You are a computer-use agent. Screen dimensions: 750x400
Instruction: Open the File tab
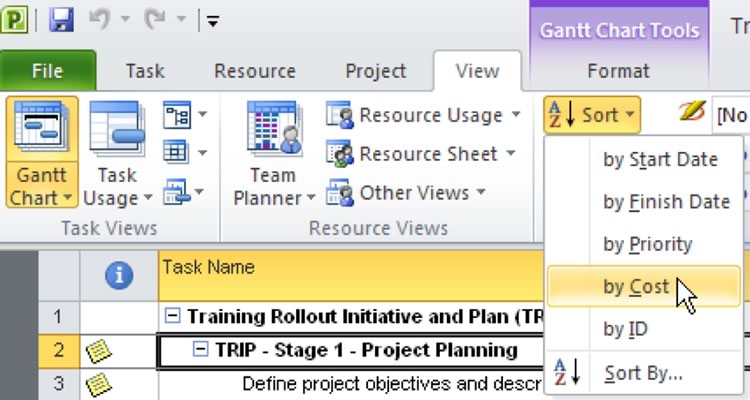tap(47, 71)
